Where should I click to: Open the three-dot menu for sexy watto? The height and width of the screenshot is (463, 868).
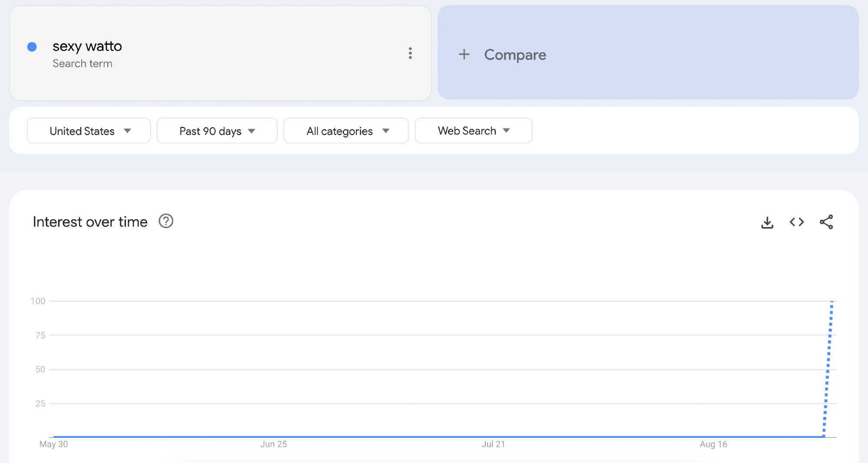[x=410, y=53]
